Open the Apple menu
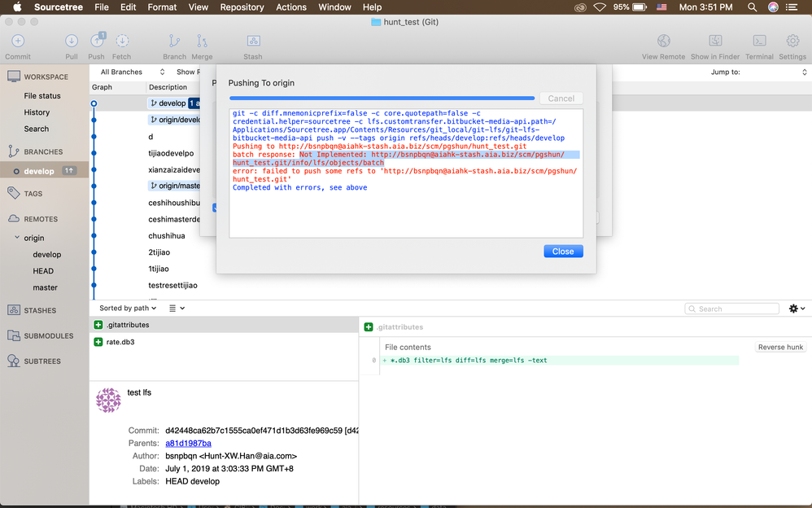The height and width of the screenshot is (508, 812). coord(17,7)
